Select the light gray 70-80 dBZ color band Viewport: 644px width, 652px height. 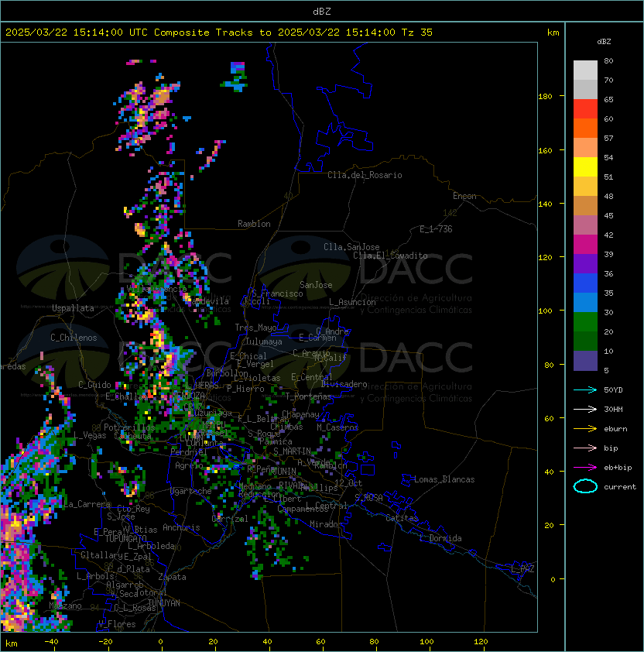point(585,70)
